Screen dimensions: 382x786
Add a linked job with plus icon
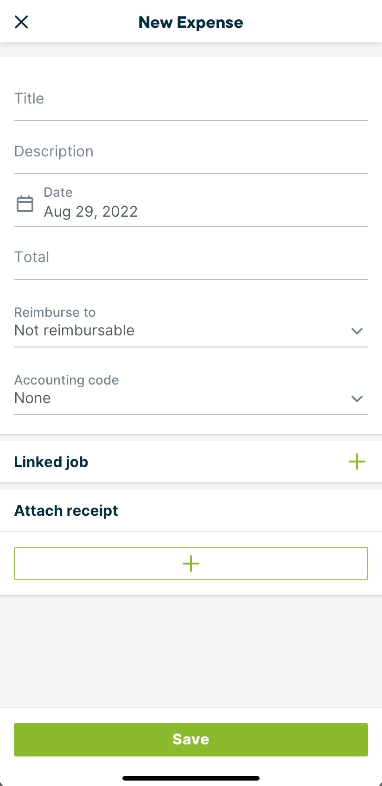point(356,462)
